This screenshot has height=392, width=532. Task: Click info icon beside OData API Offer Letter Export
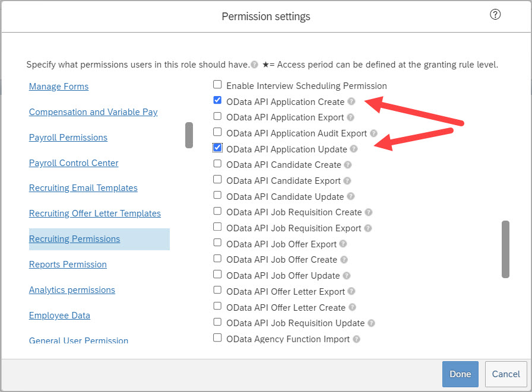[351, 291]
